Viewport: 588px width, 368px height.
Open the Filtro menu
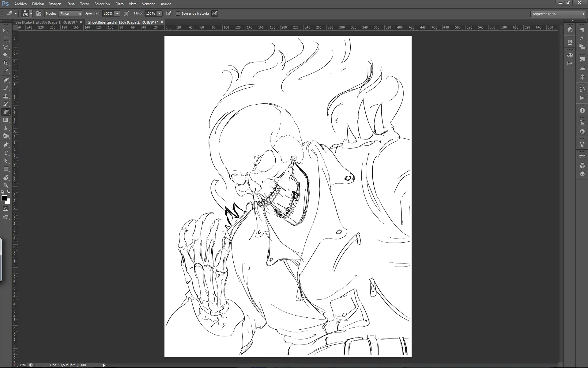pos(119,4)
